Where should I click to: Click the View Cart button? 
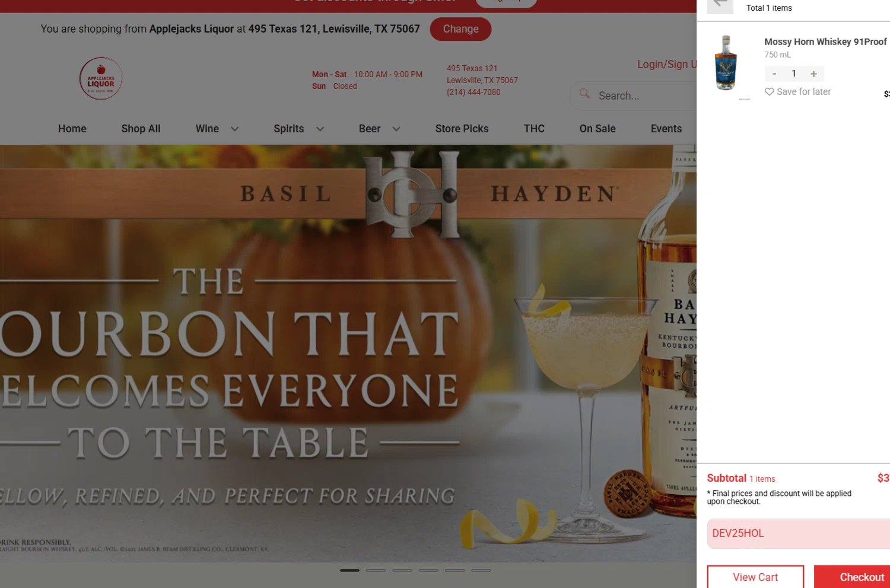(x=755, y=577)
